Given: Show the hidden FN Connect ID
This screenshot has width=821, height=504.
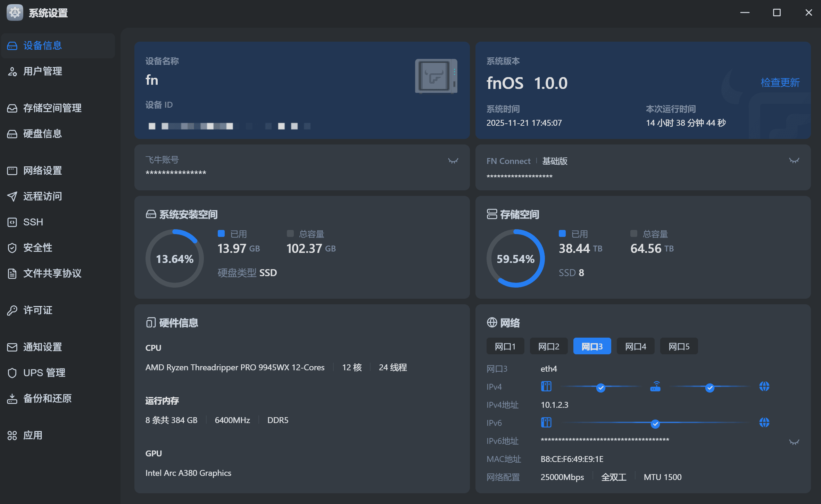Looking at the screenshot, I should pos(794,161).
